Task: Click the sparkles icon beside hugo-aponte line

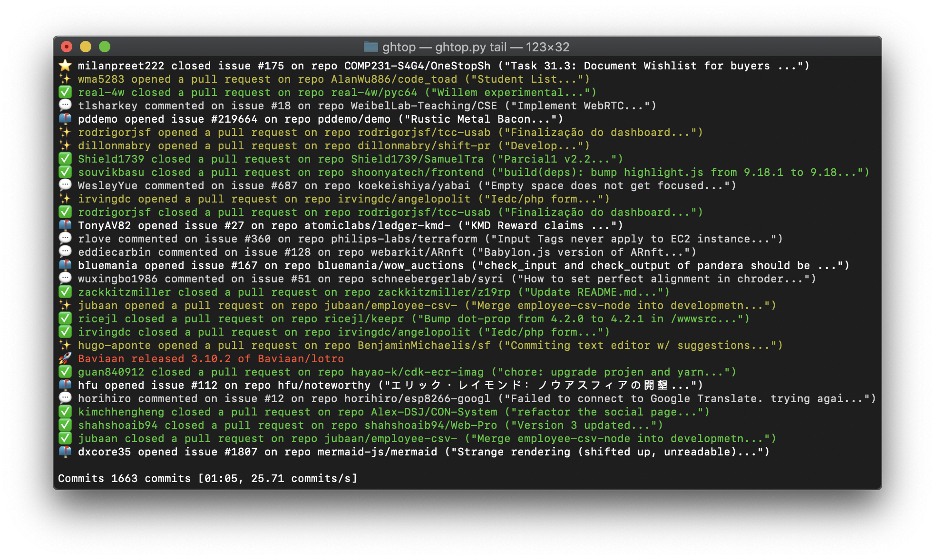Action: (65, 345)
